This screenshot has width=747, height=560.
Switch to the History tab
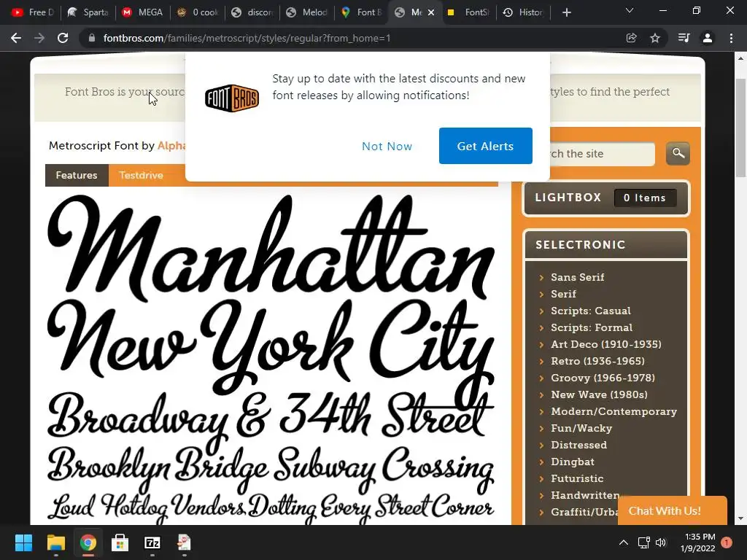click(524, 12)
